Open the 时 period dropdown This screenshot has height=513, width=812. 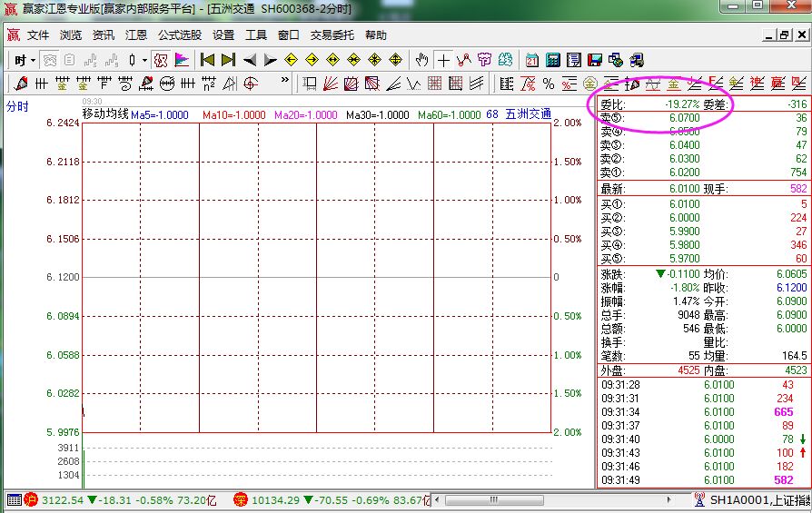coord(25,60)
